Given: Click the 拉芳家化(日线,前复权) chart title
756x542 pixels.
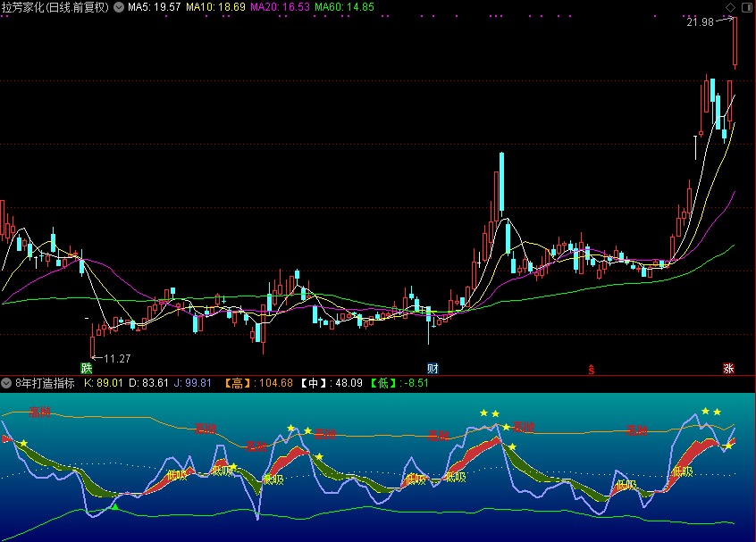Looking at the screenshot, I should [55, 7].
